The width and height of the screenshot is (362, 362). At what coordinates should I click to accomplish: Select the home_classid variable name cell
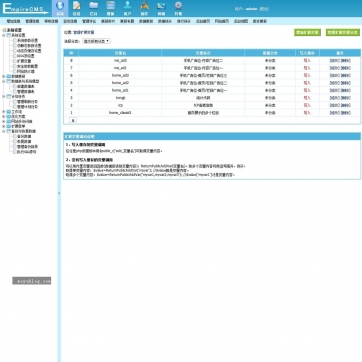tap(120, 113)
